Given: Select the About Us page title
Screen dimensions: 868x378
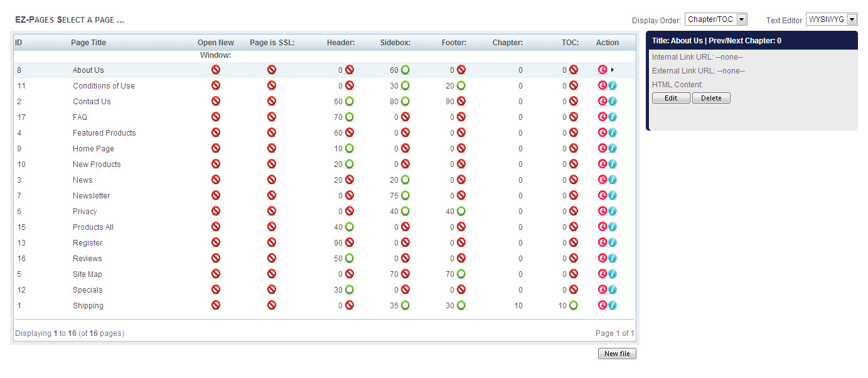Looking at the screenshot, I should click(88, 70).
